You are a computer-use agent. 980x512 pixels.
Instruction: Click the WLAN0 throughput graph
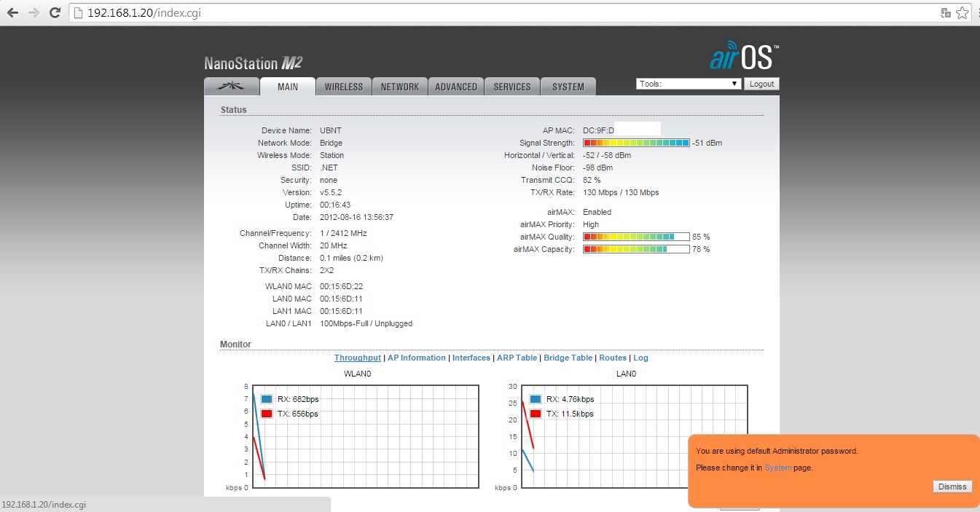(366, 436)
